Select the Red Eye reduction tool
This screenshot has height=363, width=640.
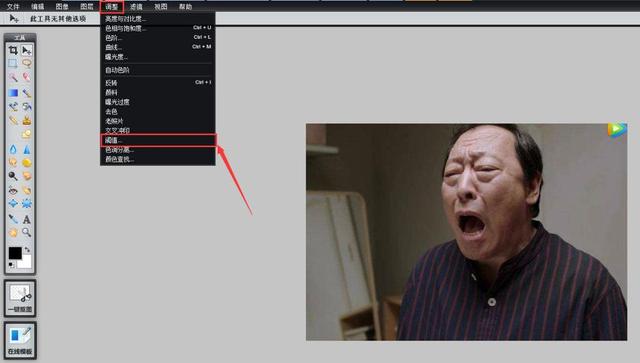13,190
